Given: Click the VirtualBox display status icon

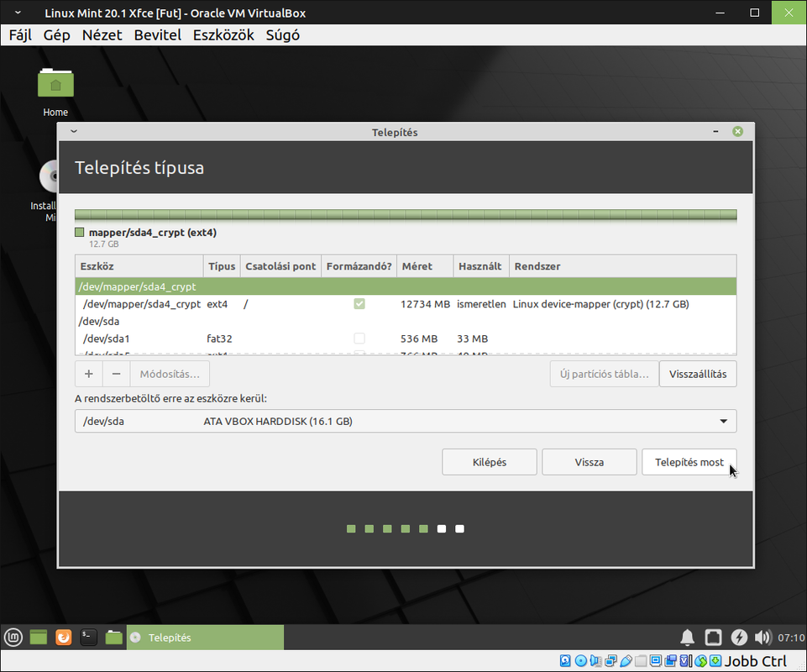Looking at the screenshot, I should coord(656,661).
